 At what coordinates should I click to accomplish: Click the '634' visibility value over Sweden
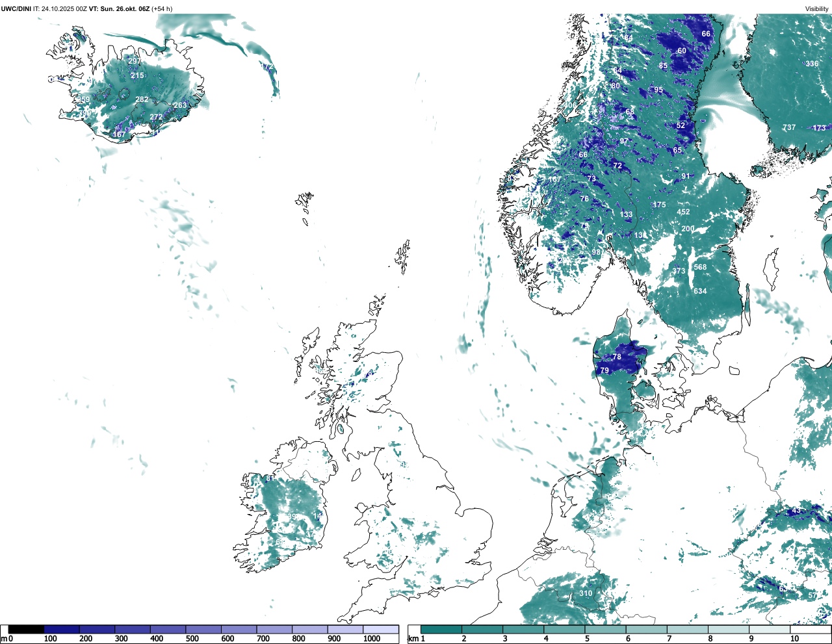700,291
